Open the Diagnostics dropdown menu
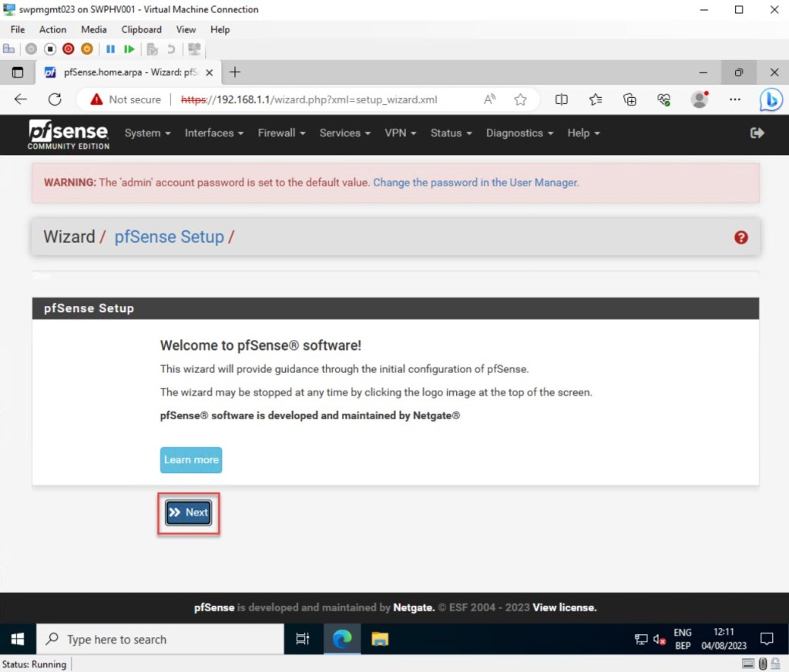Viewport: 789px width, 672px height. (519, 133)
